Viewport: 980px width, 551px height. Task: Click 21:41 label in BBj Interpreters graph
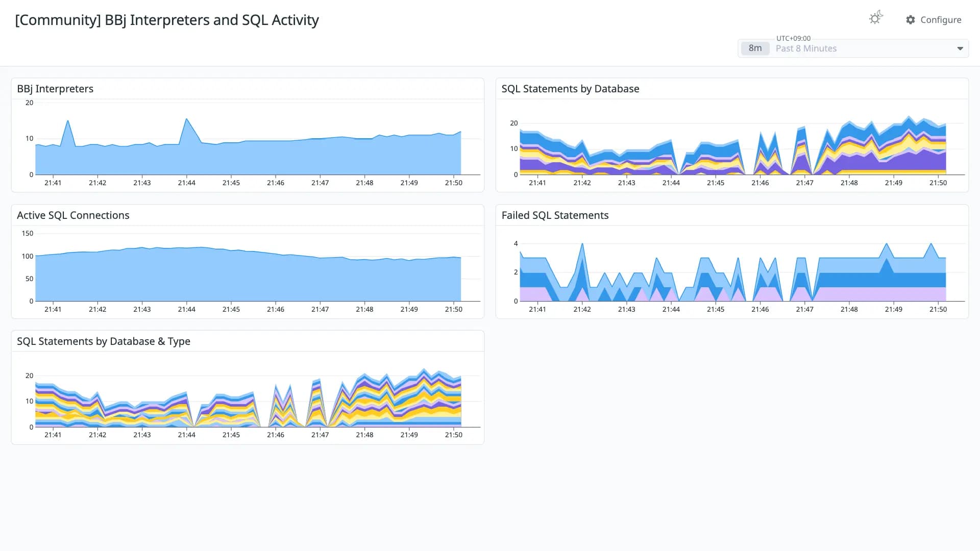(x=53, y=183)
